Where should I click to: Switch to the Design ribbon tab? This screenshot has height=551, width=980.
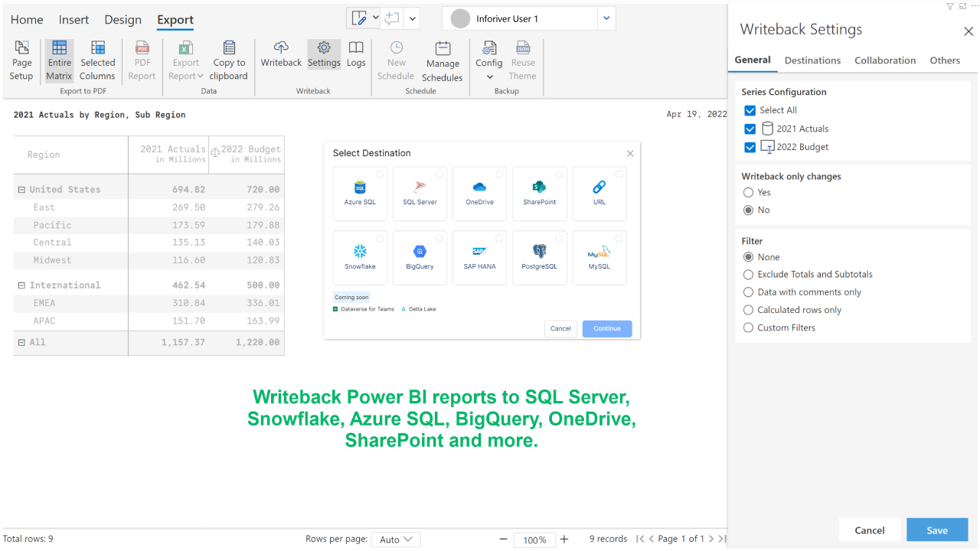tap(122, 20)
